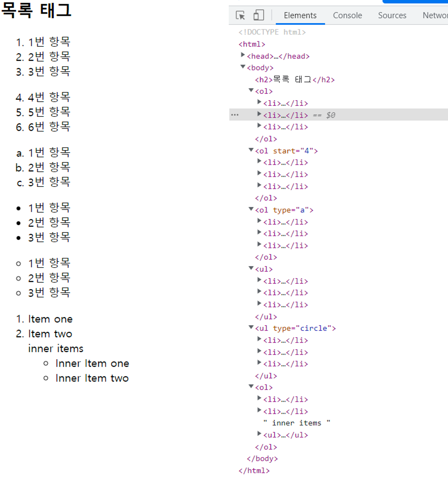Expand the head element node
This screenshot has height=479, width=448.
point(243,55)
